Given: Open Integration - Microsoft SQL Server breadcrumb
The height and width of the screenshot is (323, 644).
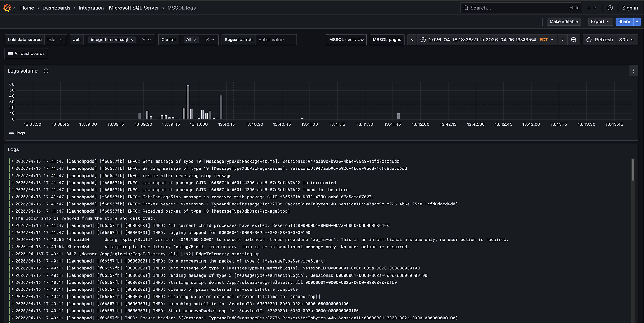Looking at the screenshot, I should (x=119, y=8).
